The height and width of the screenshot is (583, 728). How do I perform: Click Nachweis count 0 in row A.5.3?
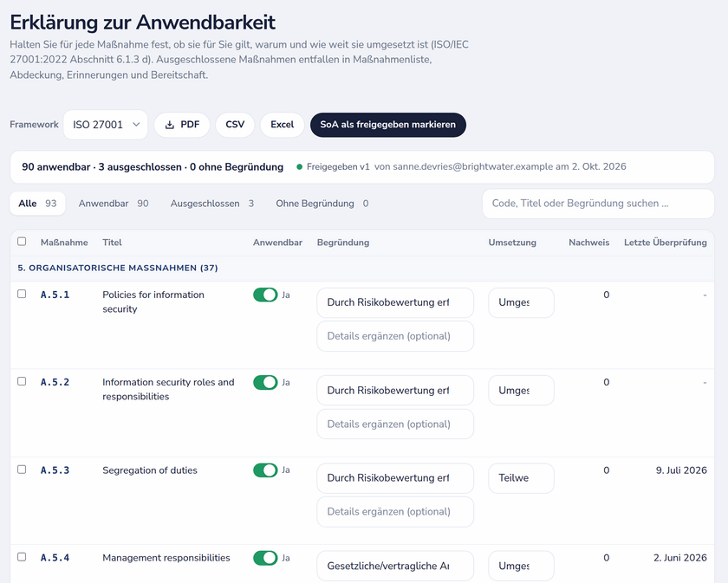pyautogui.click(x=607, y=470)
